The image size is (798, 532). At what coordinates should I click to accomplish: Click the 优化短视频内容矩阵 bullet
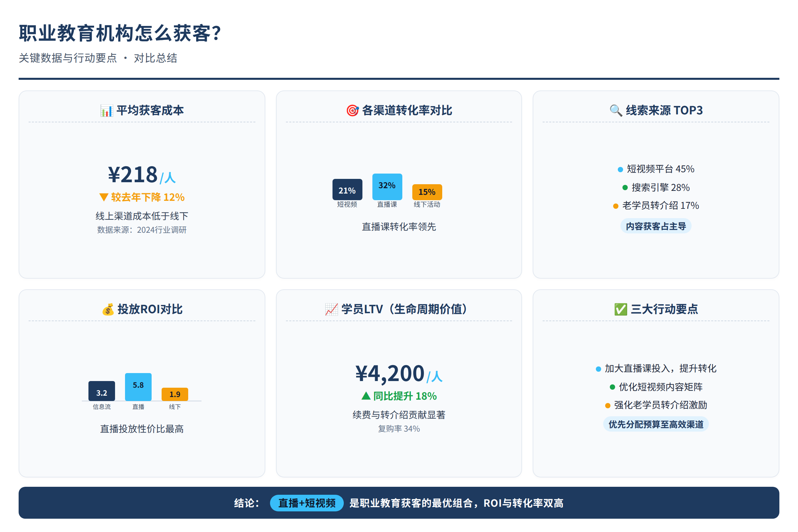coord(656,386)
